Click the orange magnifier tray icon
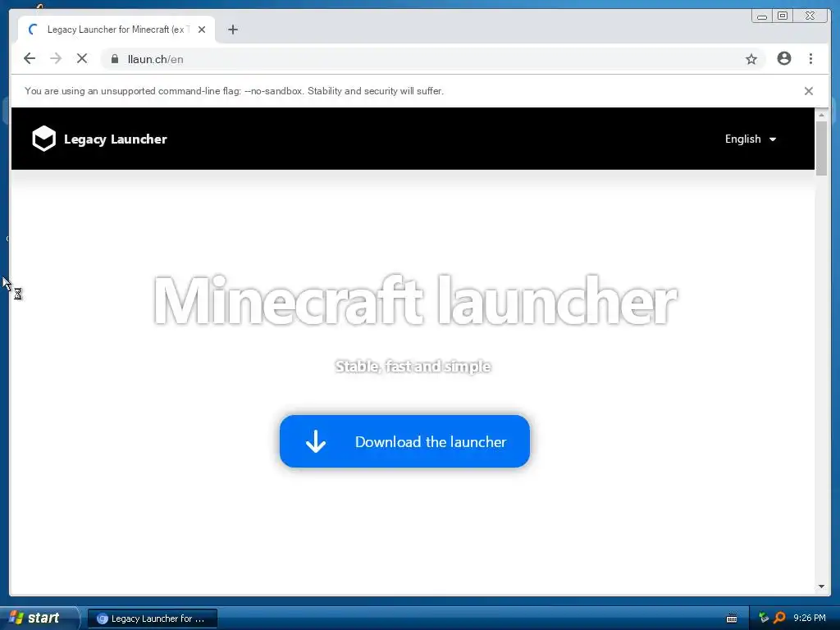 pos(779,618)
